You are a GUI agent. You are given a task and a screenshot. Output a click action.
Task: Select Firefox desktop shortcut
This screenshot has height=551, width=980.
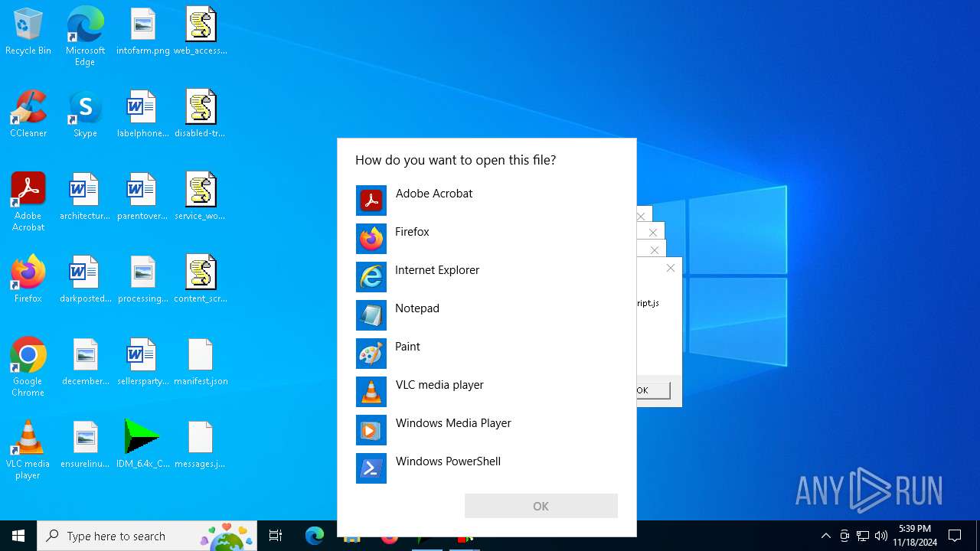pyautogui.click(x=28, y=280)
